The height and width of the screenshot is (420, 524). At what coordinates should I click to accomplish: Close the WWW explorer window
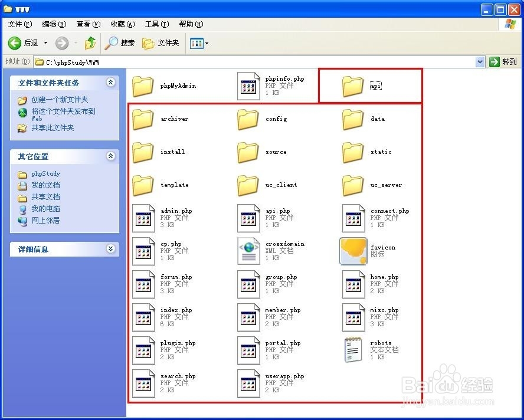pyautogui.click(x=514, y=10)
